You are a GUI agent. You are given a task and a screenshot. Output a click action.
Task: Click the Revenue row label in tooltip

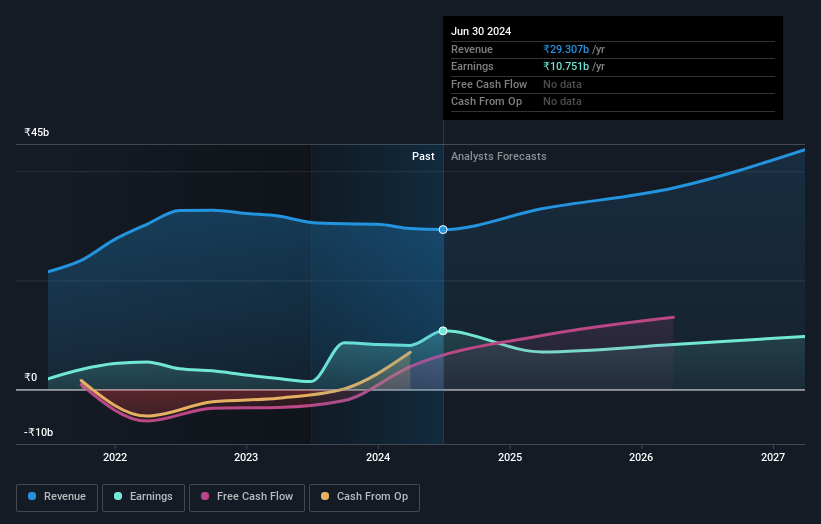(x=472, y=49)
